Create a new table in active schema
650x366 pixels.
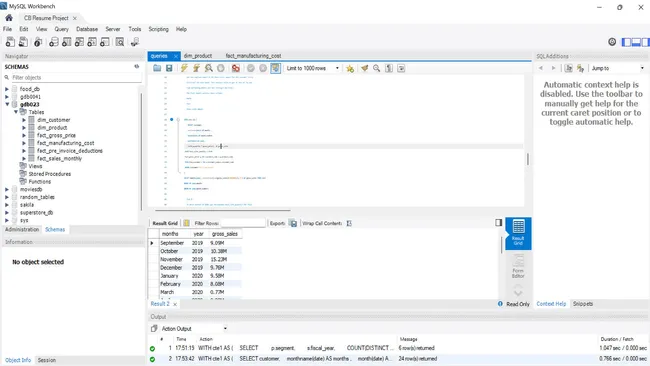click(67, 42)
